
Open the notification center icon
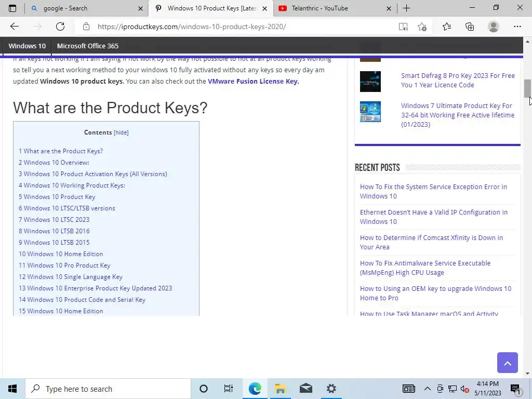pyautogui.click(x=515, y=389)
